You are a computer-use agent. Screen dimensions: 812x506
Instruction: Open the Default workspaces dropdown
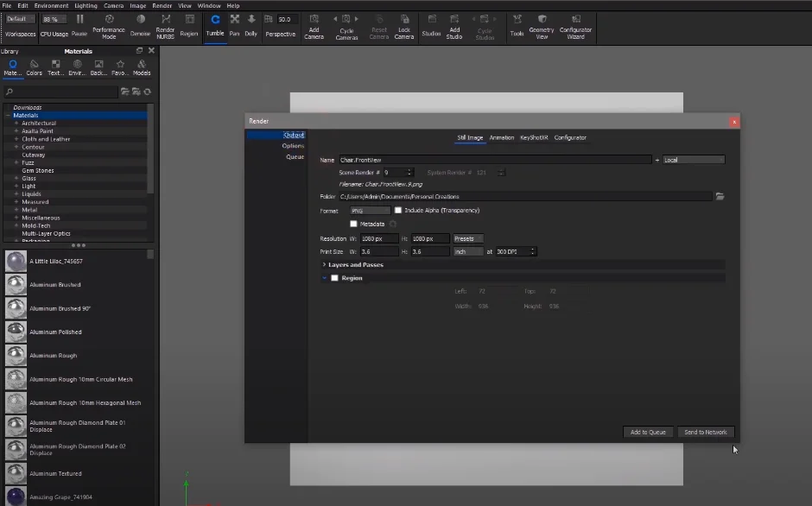tap(20, 19)
